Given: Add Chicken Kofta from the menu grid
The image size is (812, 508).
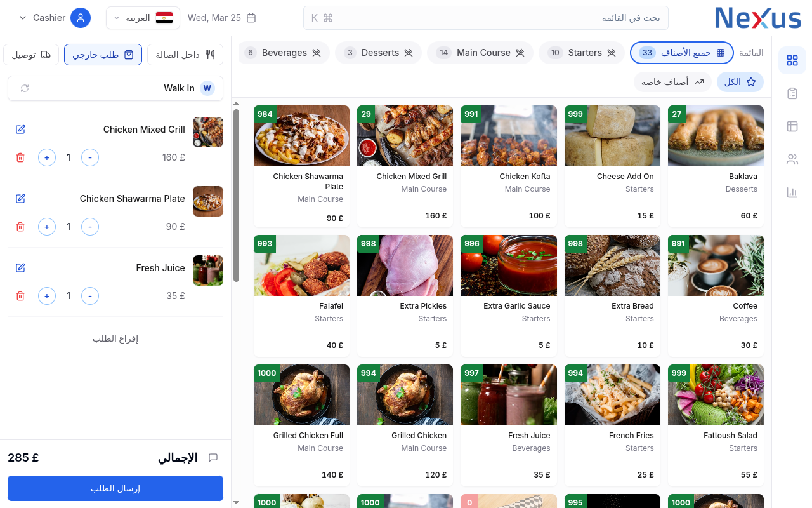Looking at the screenshot, I should (509, 166).
